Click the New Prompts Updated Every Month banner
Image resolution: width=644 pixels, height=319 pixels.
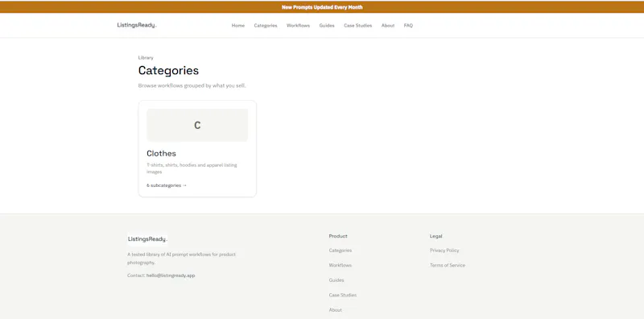pyautogui.click(x=322, y=7)
